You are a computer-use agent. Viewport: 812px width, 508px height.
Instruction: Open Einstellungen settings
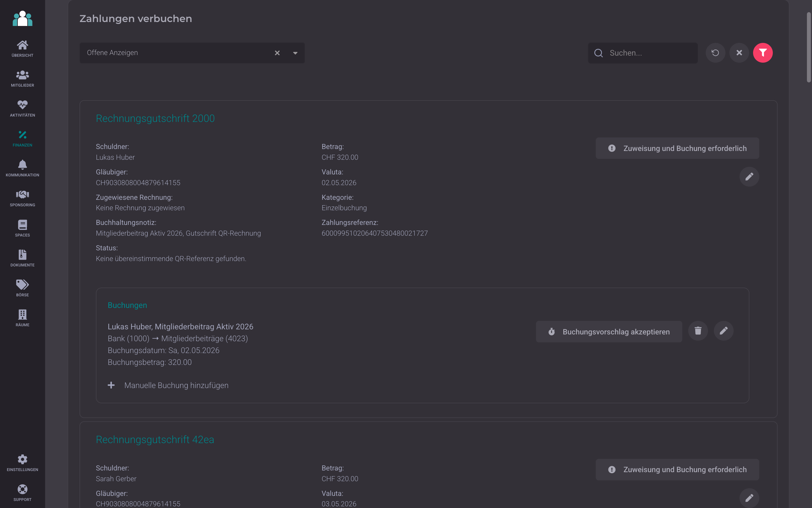(23, 463)
